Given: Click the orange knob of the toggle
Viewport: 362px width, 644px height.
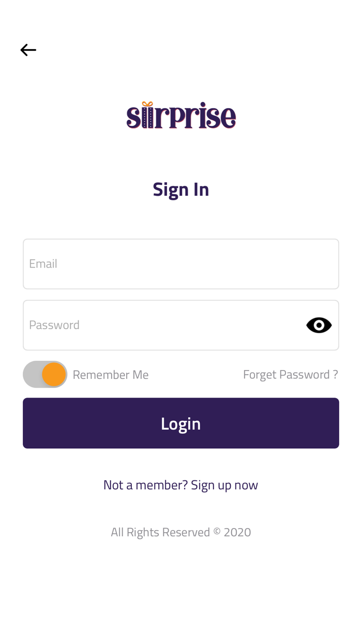Looking at the screenshot, I should pos(54,374).
